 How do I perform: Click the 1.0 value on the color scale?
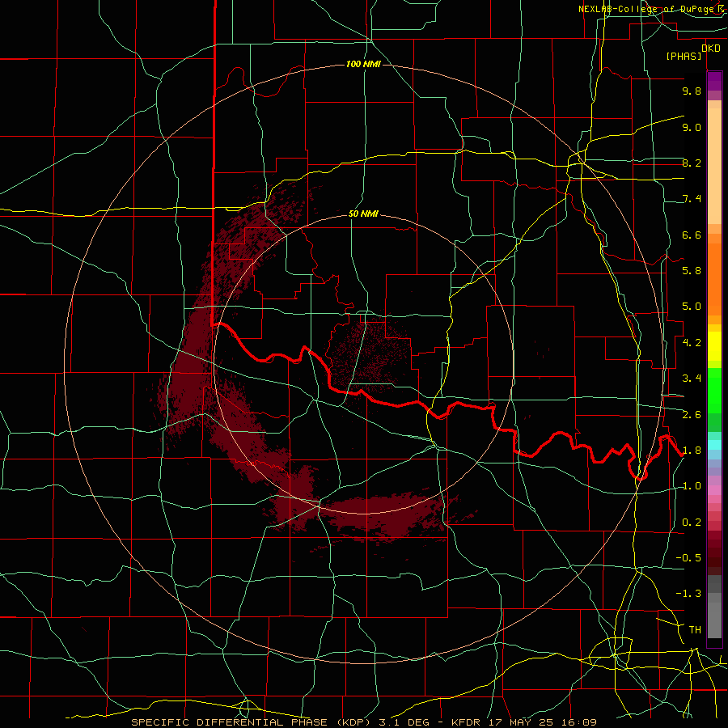point(692,486)
